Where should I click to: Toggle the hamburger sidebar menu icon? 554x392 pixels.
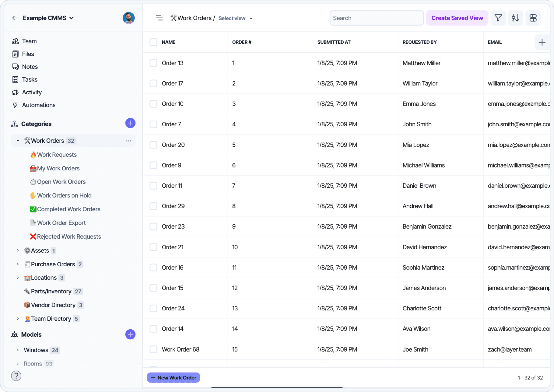tap(160, 18)
